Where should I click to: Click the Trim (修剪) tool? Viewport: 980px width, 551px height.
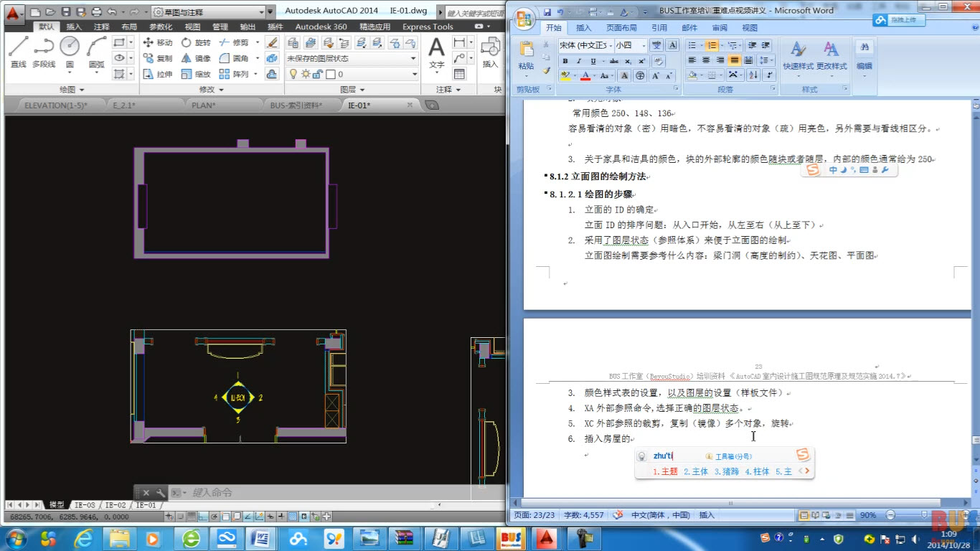(234, 42)
